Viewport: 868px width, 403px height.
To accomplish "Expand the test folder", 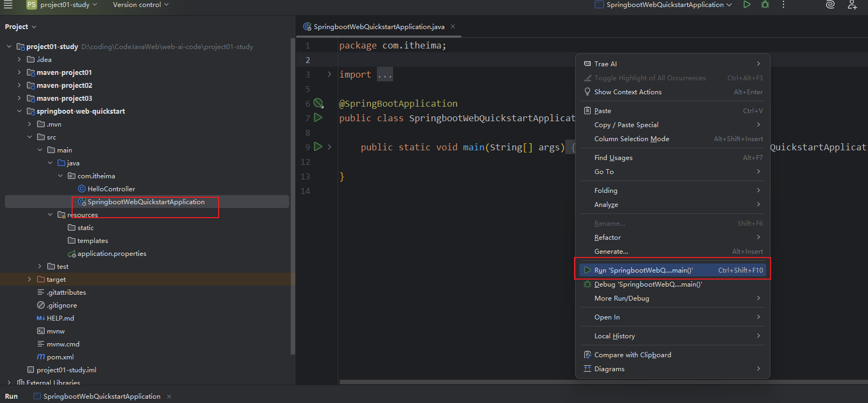I will [x=40, y=267].
